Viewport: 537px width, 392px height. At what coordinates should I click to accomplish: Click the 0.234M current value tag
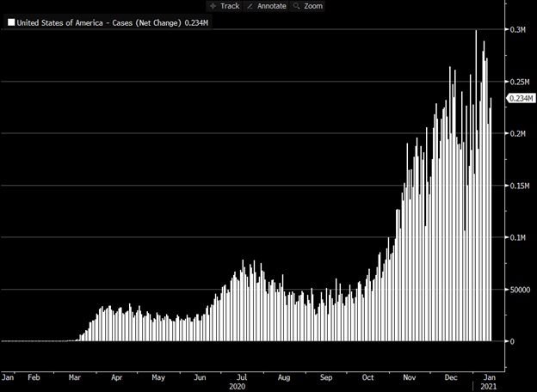coord(519,99)
